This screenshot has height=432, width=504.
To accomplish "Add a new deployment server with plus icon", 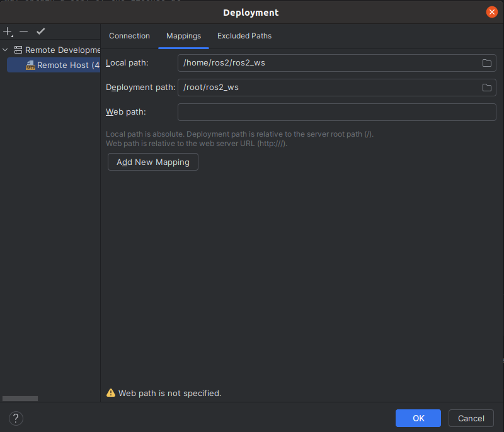I will 8,31.
